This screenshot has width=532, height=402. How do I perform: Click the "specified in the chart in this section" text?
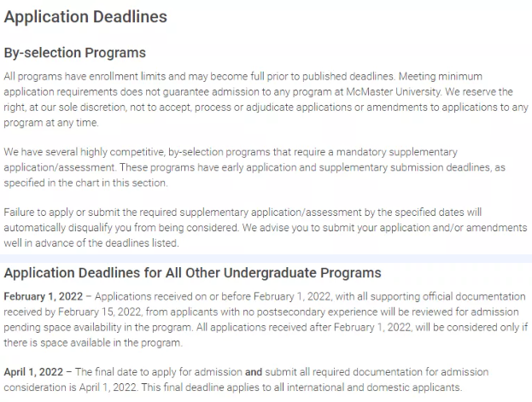[86, 183]
